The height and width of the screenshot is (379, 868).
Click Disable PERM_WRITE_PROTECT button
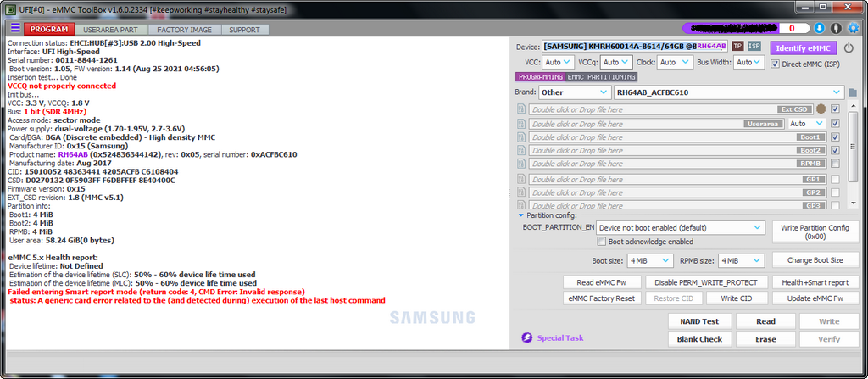[x=706, y=282]
